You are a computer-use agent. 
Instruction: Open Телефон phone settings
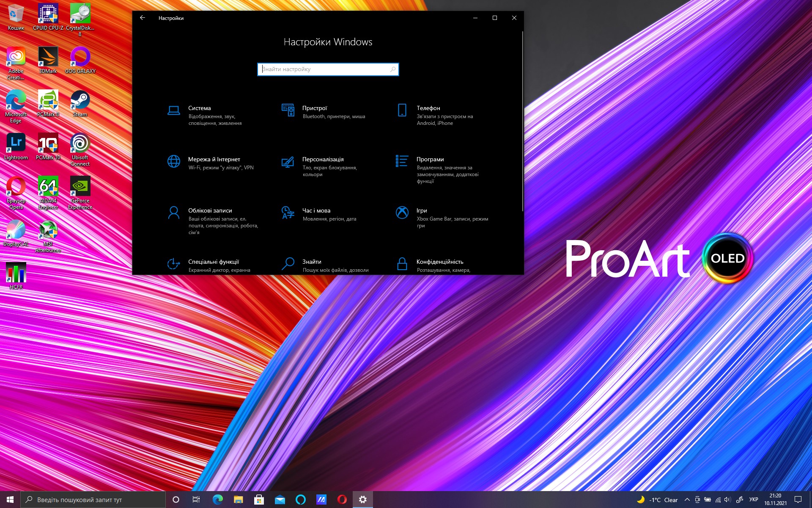(x=428, y=108)
